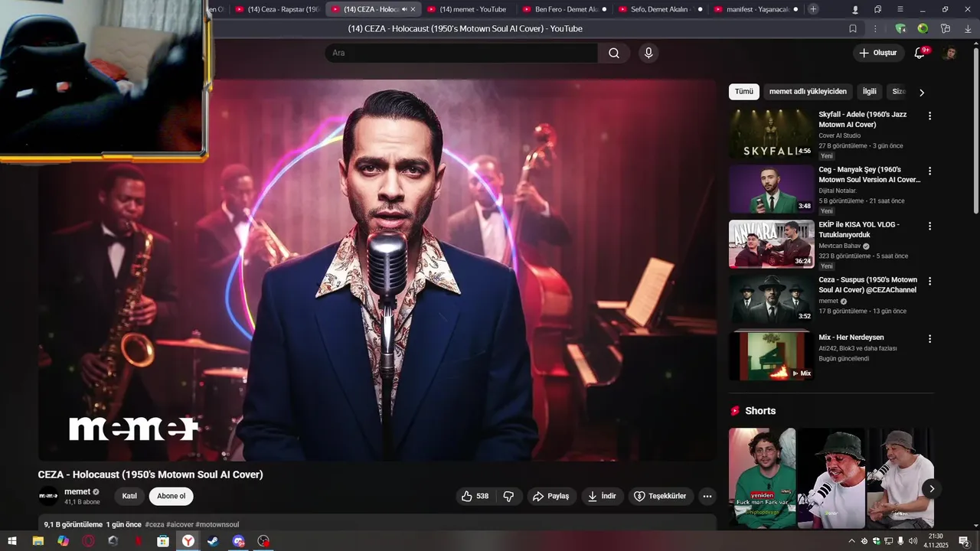
Task: Start voice search with microphone icon
Action: 648,53
